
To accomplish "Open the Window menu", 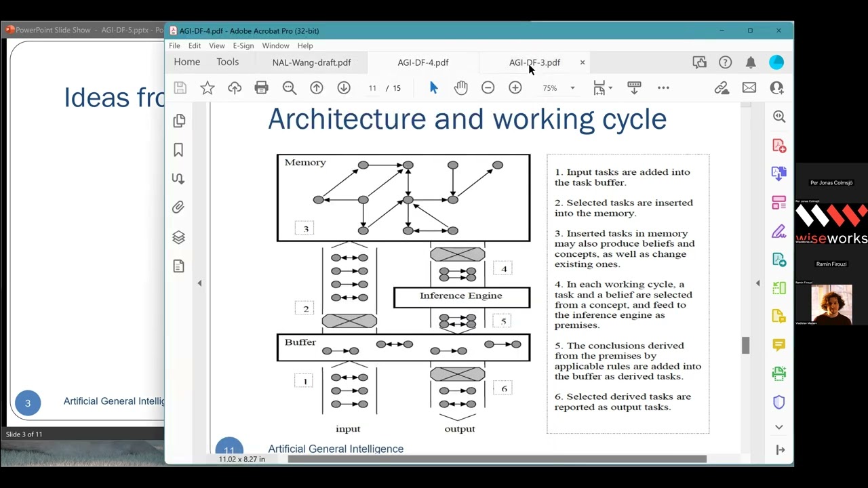I will [275, 45].
